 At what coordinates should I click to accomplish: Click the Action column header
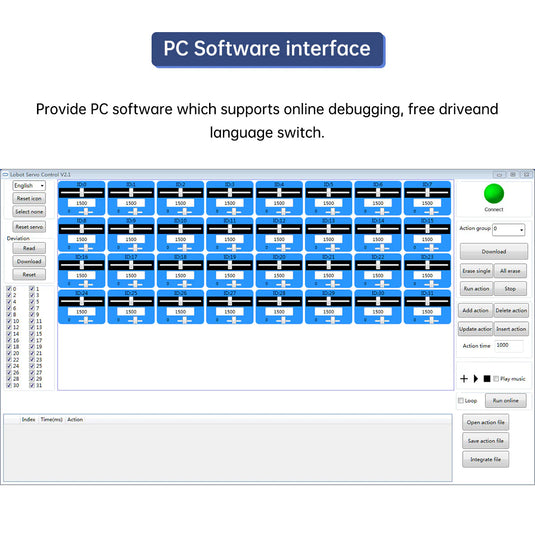[75, 419]
